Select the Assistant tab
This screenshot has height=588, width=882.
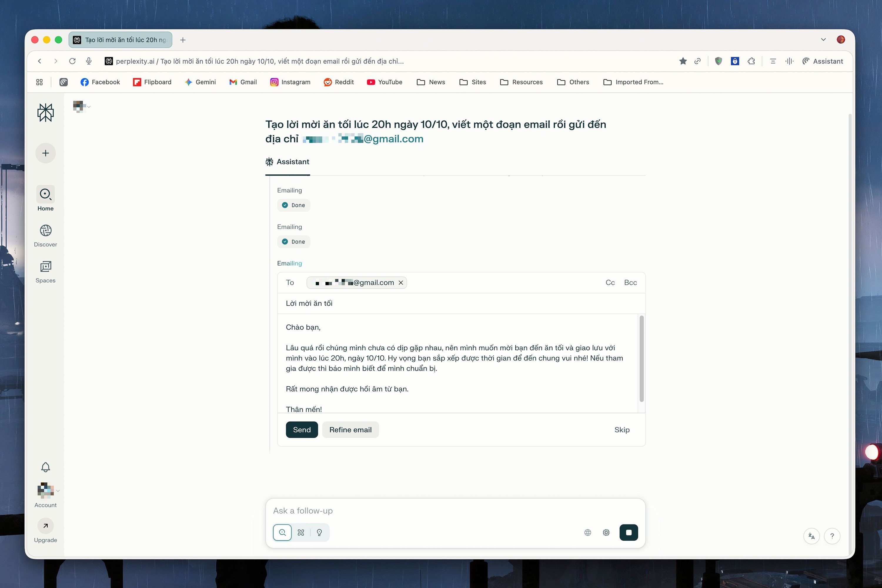tap(288, 162)
